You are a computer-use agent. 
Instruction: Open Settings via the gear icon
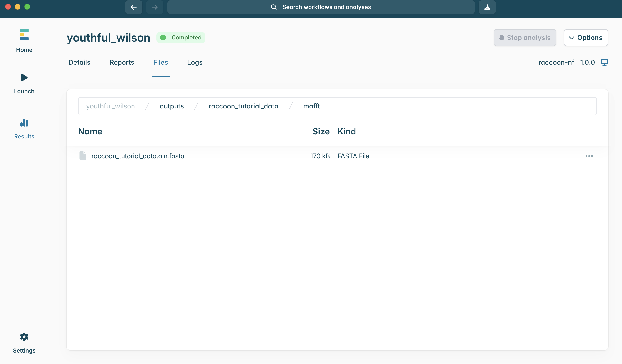(x=24, y=337)
